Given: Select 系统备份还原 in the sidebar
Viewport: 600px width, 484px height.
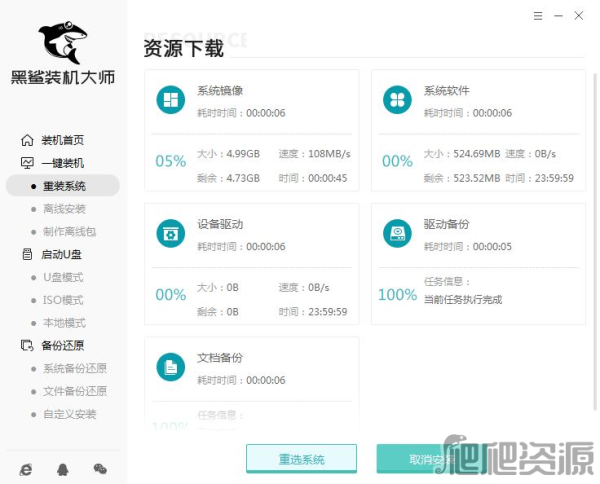Looking at the screenshot, I should (75, 368).
